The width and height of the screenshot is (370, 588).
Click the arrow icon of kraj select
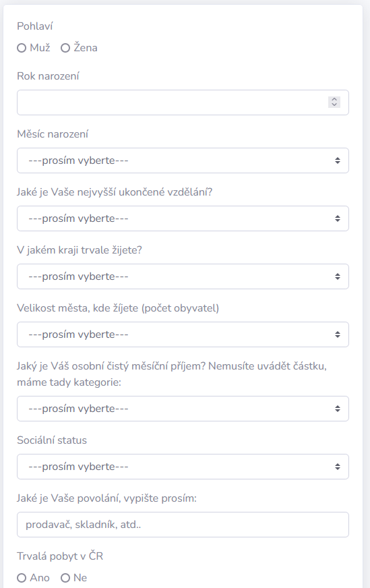338,276
